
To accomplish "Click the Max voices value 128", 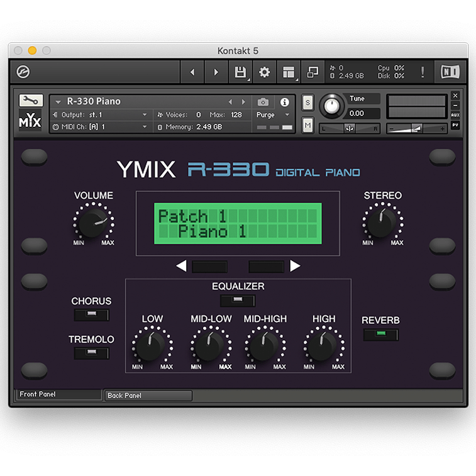I will click(x=236, y=114).
